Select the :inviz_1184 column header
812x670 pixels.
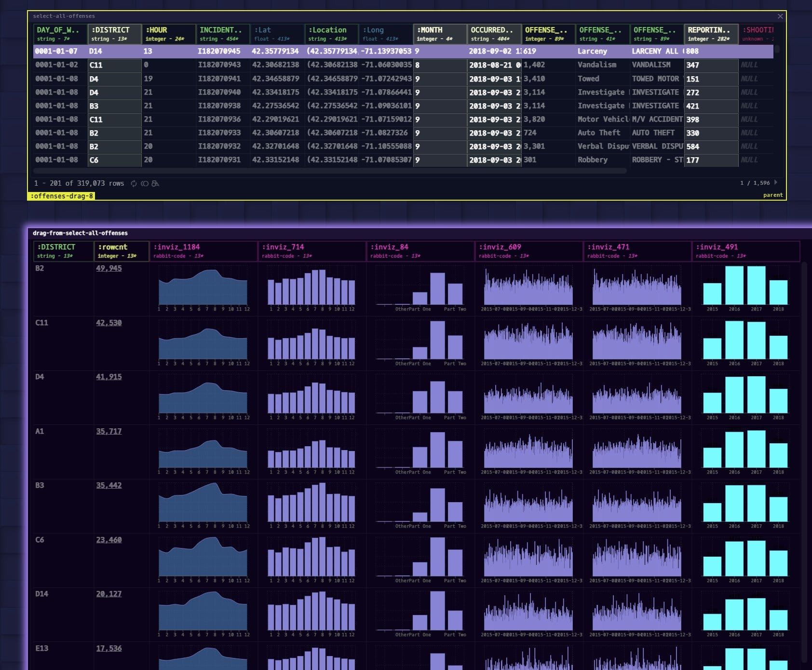tap(203, 251)
